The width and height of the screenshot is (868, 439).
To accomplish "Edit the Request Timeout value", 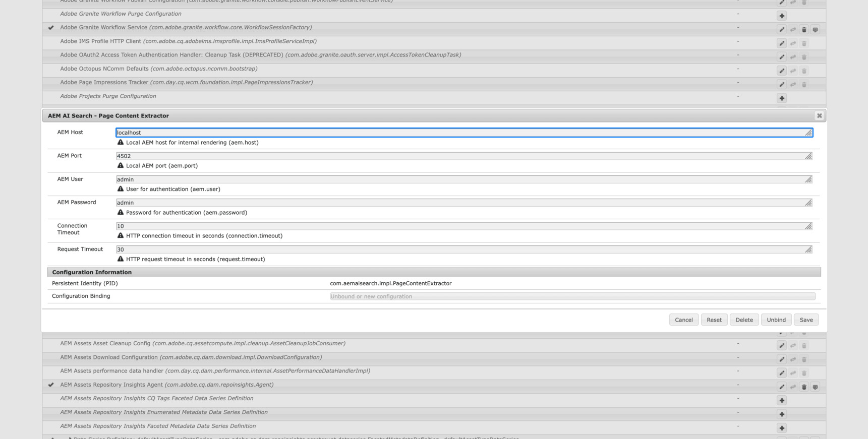I will point(464,249).
